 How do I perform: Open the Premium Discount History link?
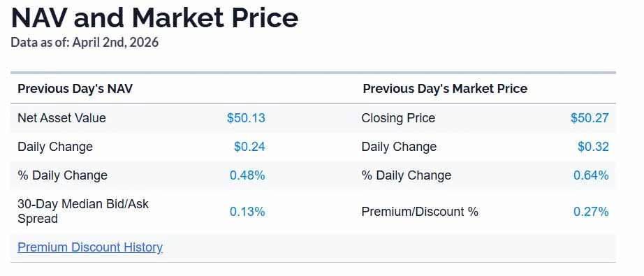[x=90, y=247]
